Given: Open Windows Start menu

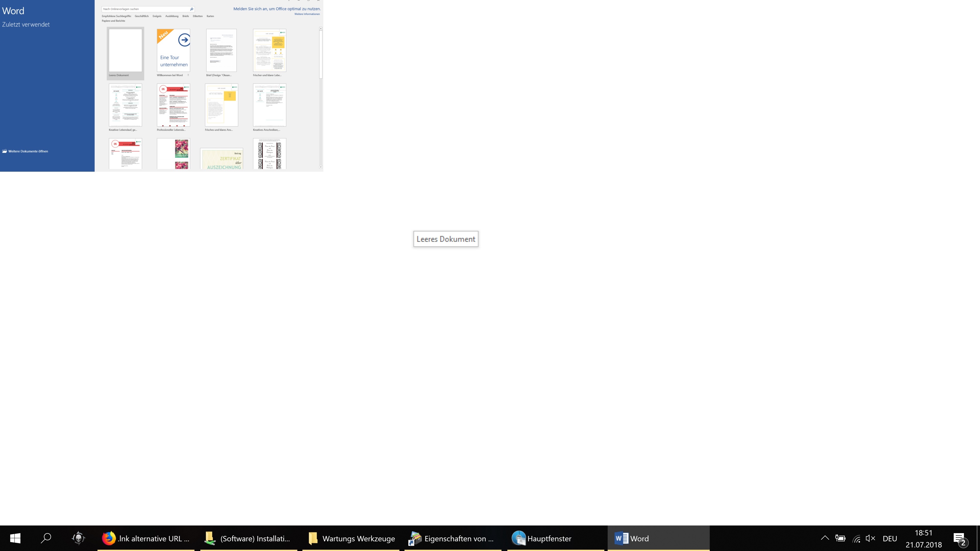Looking at the screenshot, I should [x=15, y=538].
